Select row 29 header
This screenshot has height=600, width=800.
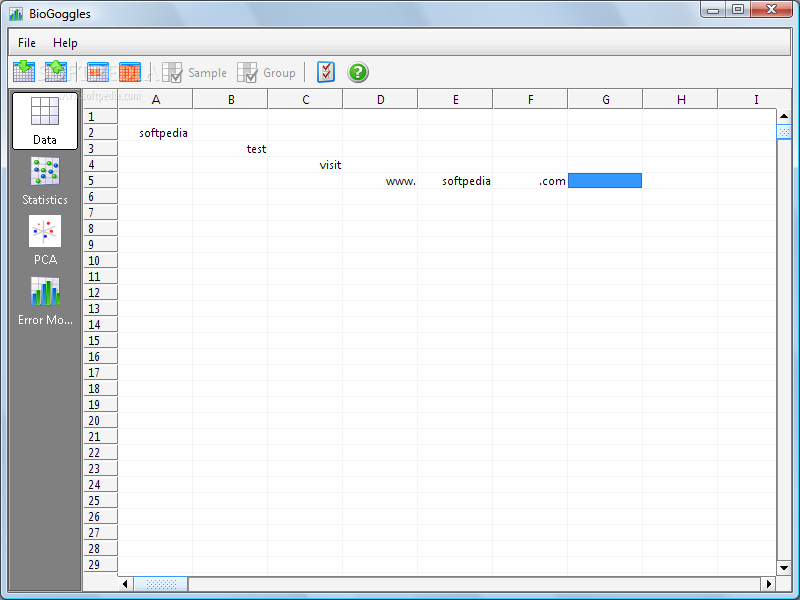pos(101,565)
